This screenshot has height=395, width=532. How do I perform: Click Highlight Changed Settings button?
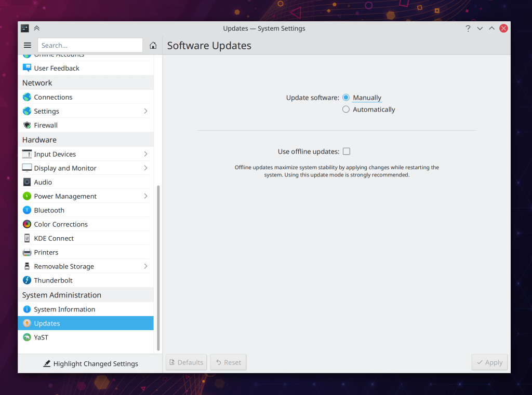coord(90,363)
